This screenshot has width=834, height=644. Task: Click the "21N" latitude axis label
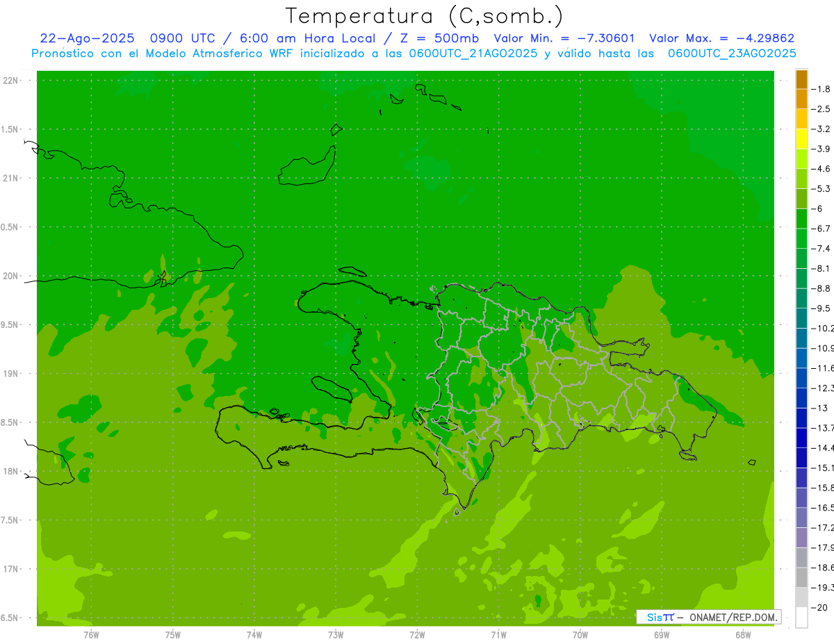[x=11, y=179]
